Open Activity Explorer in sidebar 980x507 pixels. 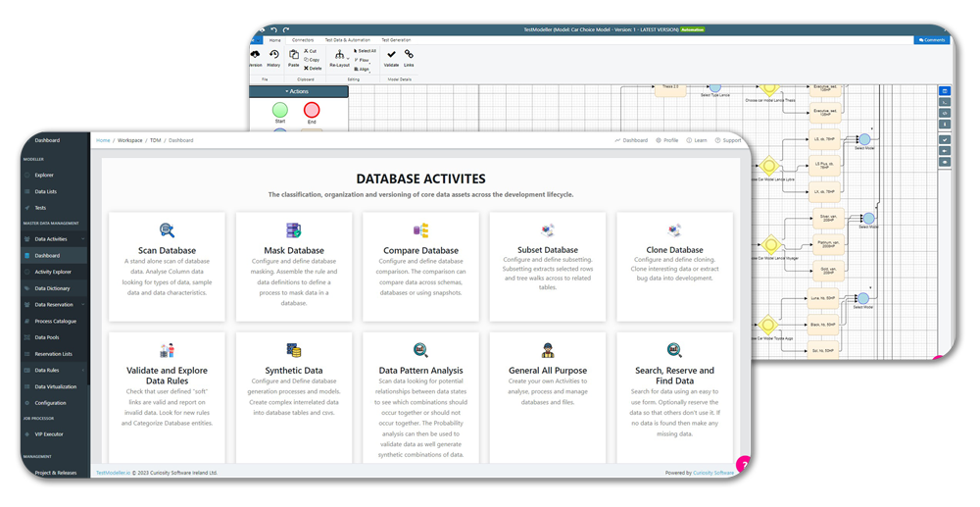point(53,272)
